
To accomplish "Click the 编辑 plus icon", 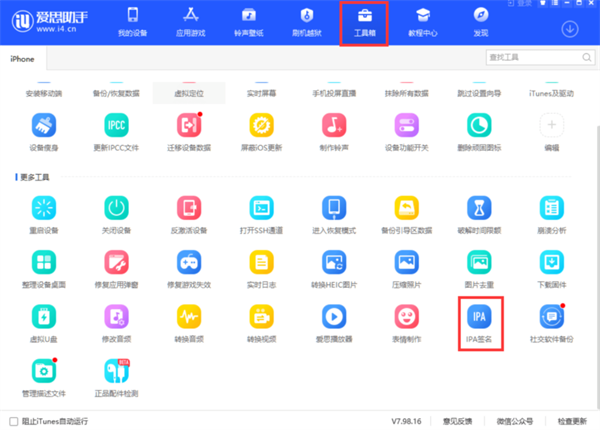I will (x=551, y=125).
